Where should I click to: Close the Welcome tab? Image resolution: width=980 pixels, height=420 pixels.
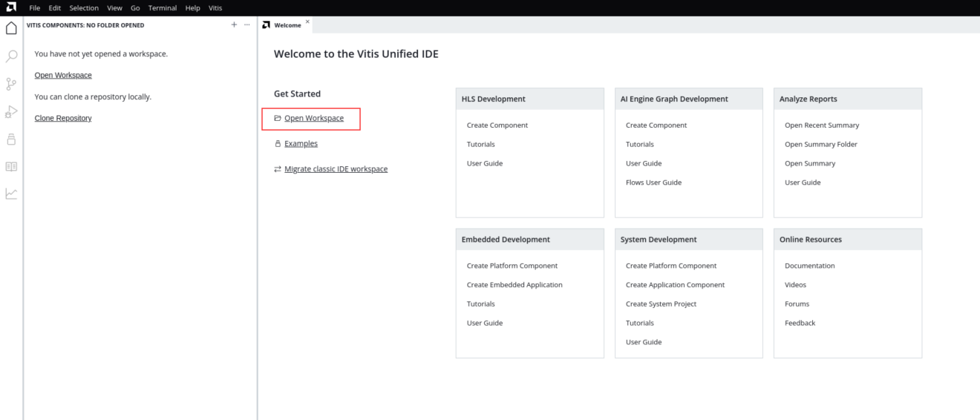(308, 22)
